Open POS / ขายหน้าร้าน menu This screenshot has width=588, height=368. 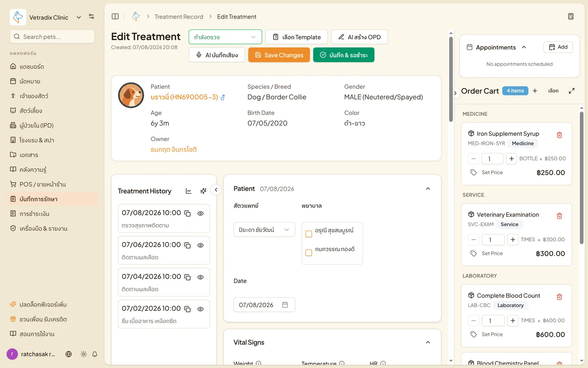click(x=53, y=184)
